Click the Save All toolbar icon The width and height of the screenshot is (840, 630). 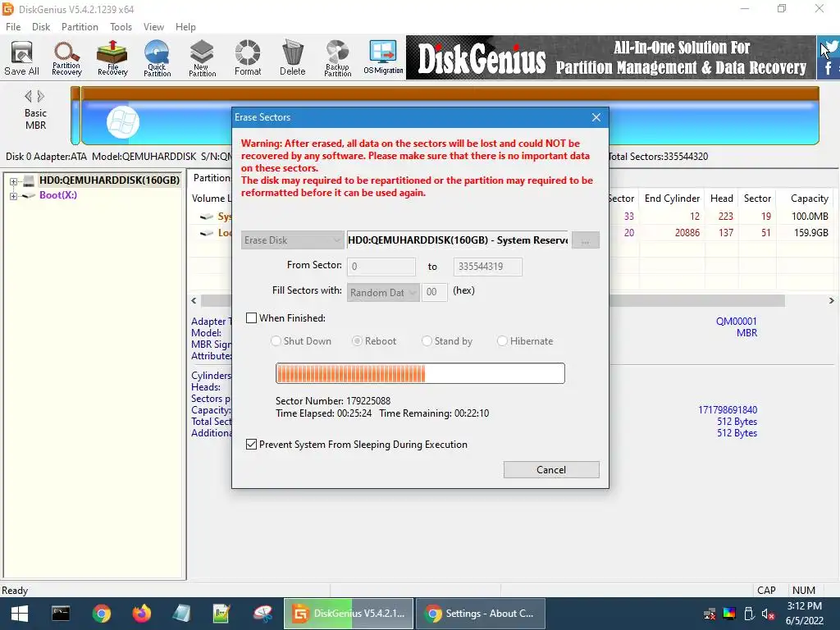(x=22, y=58)
